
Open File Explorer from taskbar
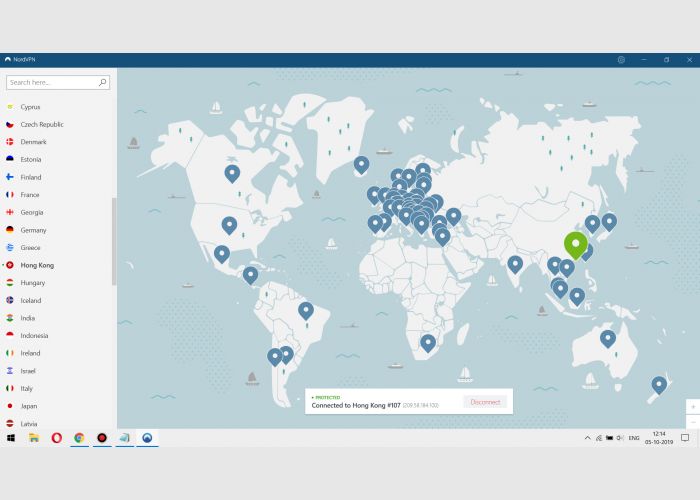point(34,438)
